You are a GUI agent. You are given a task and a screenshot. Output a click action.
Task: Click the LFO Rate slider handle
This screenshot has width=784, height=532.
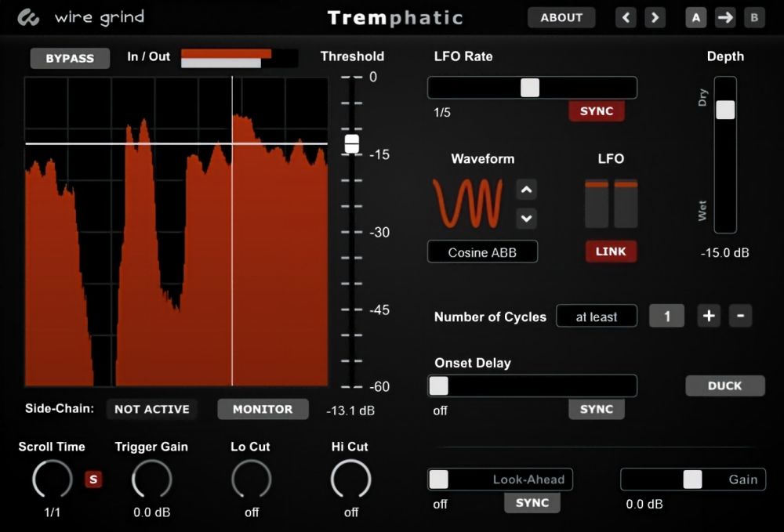[530, 88]
